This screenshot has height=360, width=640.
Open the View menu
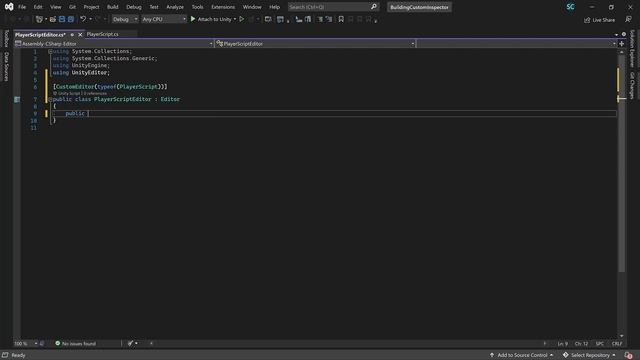[x=56, y=7]
